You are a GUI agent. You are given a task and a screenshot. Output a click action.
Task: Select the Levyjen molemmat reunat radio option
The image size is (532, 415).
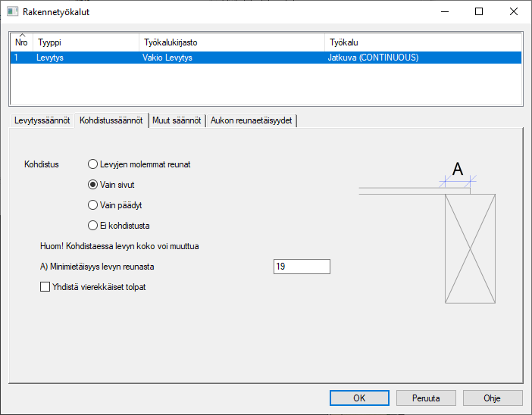pyautogui.click(x=93, y=164)
